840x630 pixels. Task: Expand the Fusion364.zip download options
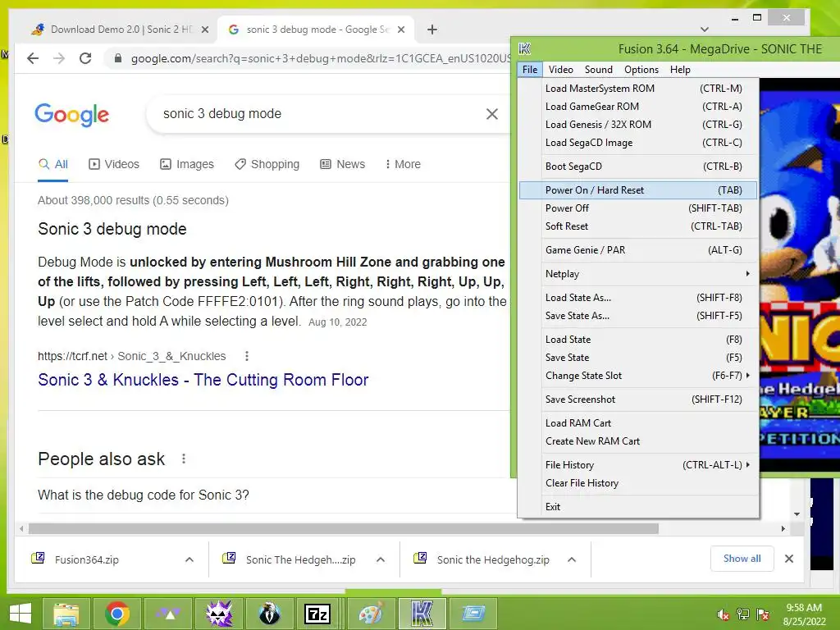coord(189,559)
